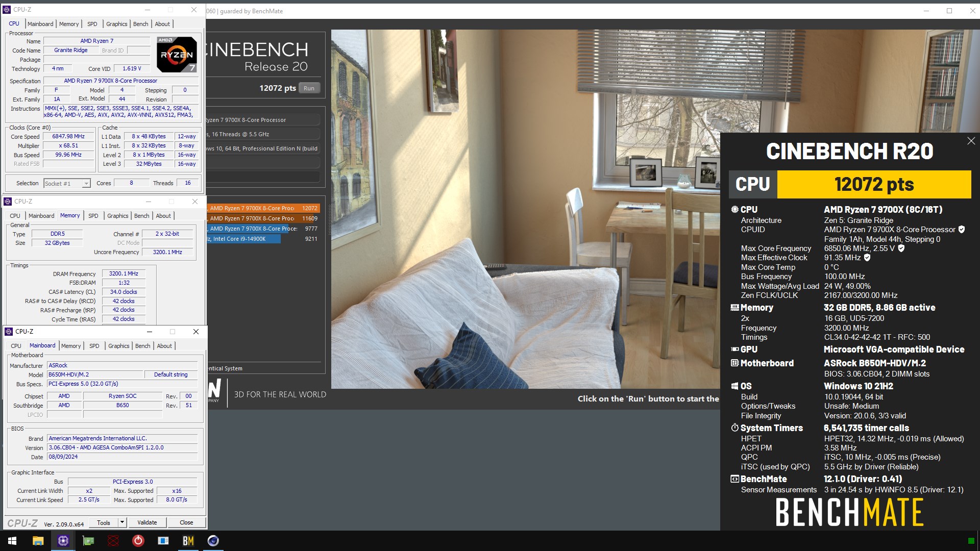Click the CAS# Latency value 34.0 clocks
This screenshot has height=551, width=980.
click(x=124, y=292)
